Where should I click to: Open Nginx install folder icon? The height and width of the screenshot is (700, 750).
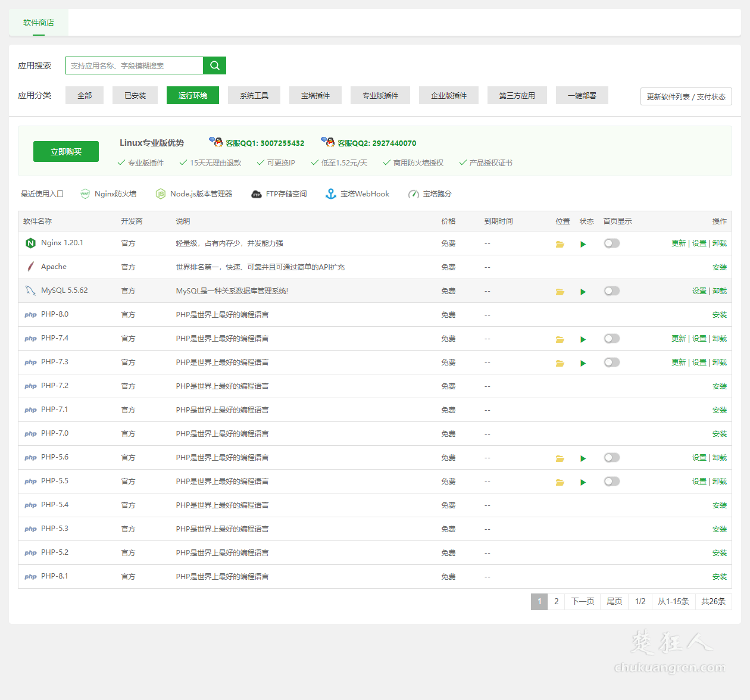(x=560, y=244)
